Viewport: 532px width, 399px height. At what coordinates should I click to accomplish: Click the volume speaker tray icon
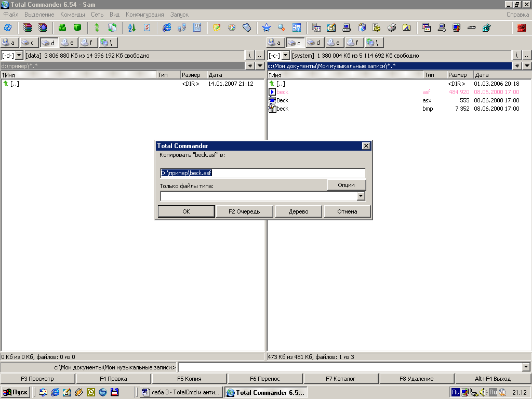pos(484,392)
